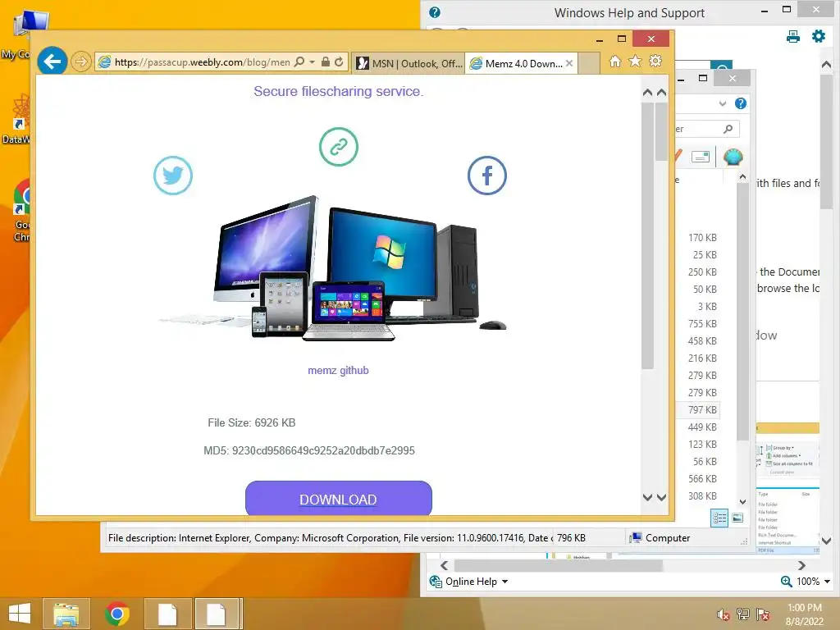Select the 170 KB file row
The width and height of the screenshot is (840, 630).
coord(702,237)
